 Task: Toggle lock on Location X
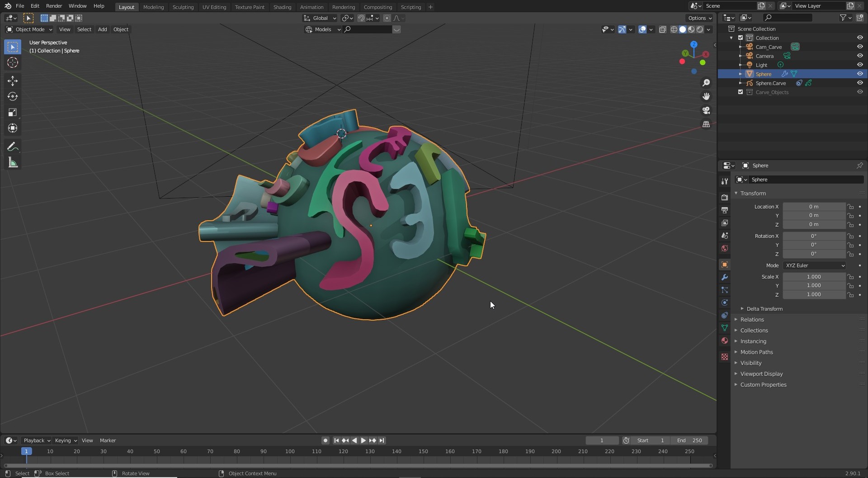click(850, 207)
